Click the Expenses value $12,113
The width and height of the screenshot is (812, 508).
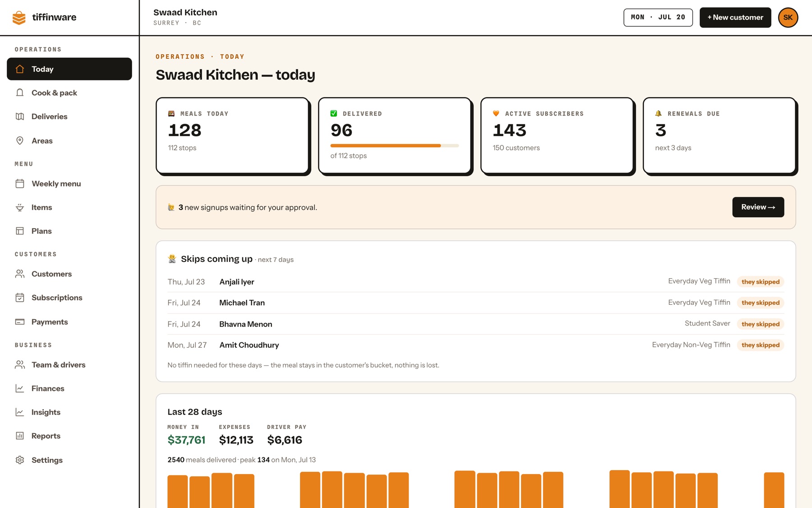coord(236,440)
